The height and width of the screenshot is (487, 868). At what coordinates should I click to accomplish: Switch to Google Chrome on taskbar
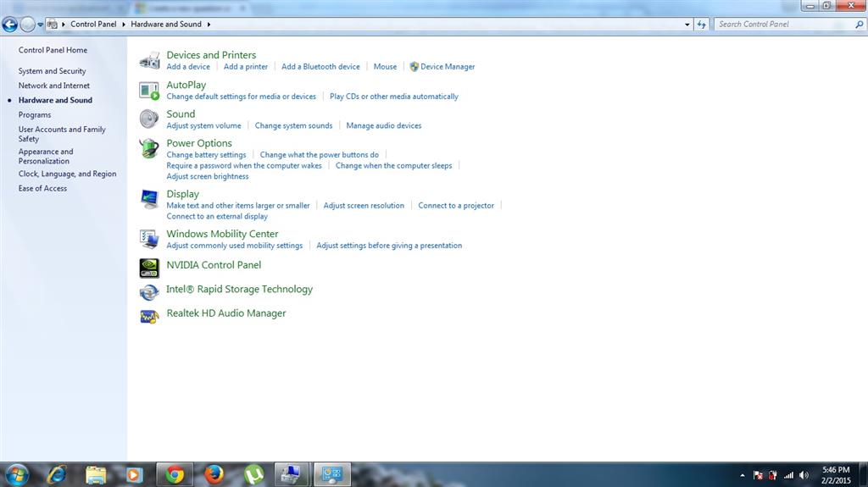(175, 475)
